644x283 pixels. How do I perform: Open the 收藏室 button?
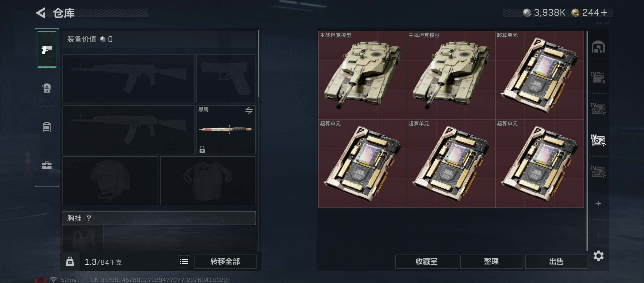click(x=426, y=262)
